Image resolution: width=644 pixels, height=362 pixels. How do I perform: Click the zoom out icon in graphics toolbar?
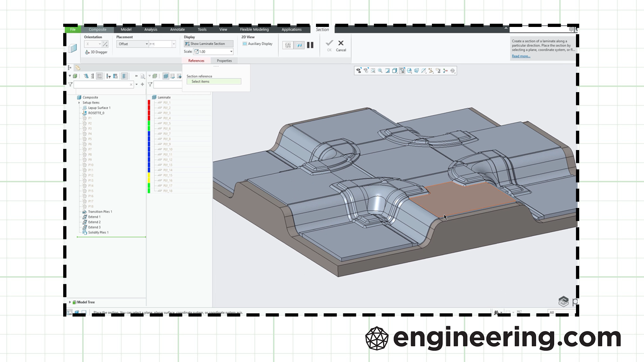coord(380,71)
